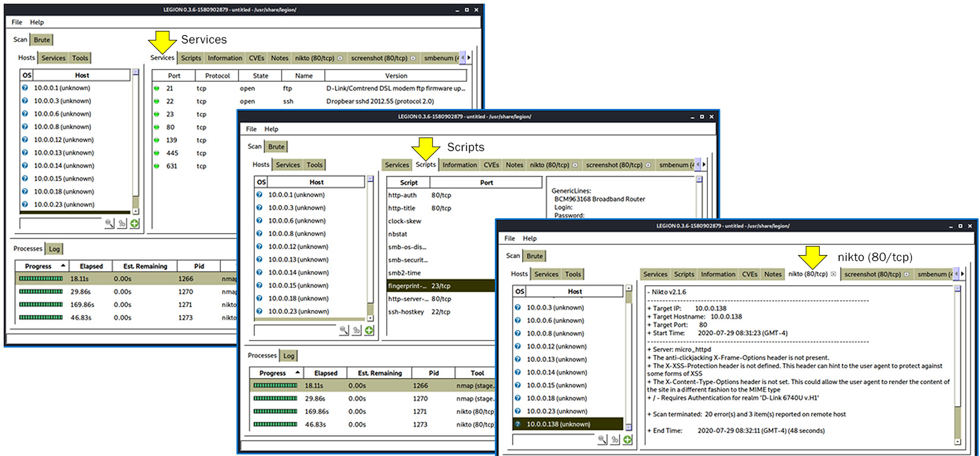Click the magnifier search icon in the middle window
The height and width of the screenshot is (456, 980).
click(344, 331)
